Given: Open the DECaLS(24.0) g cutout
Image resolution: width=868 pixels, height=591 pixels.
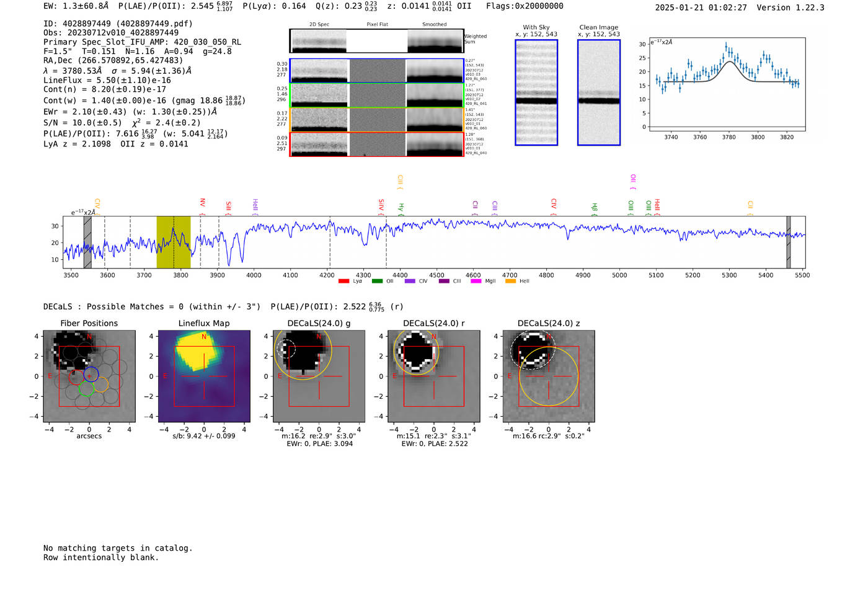Looking at the screenshot, I should (319, 376).
